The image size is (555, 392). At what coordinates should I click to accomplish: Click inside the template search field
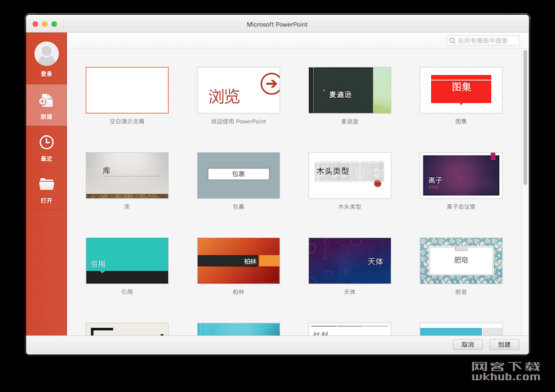(483, 41)
